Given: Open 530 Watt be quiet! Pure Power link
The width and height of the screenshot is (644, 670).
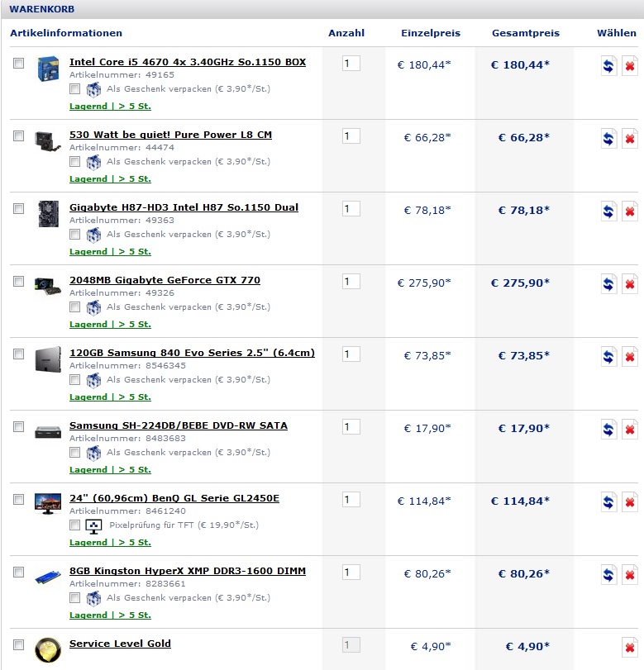Looking at the screenshot, I should coord(170,135).
